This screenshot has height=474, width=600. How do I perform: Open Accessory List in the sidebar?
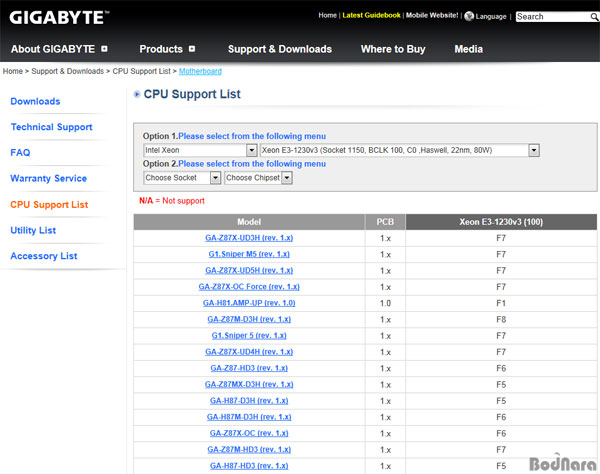point(44,256)
